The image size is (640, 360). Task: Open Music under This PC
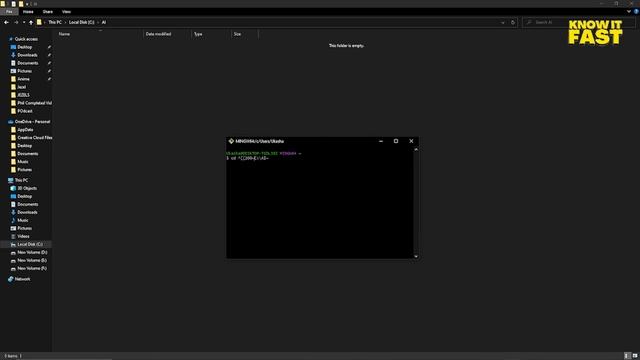coord(23,220)
